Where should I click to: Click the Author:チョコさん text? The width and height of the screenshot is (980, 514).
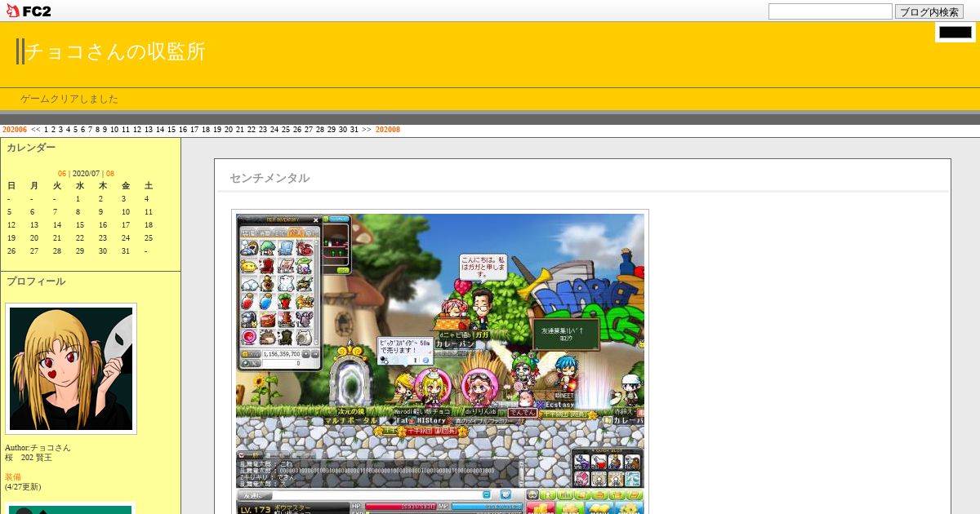point(38,448)
